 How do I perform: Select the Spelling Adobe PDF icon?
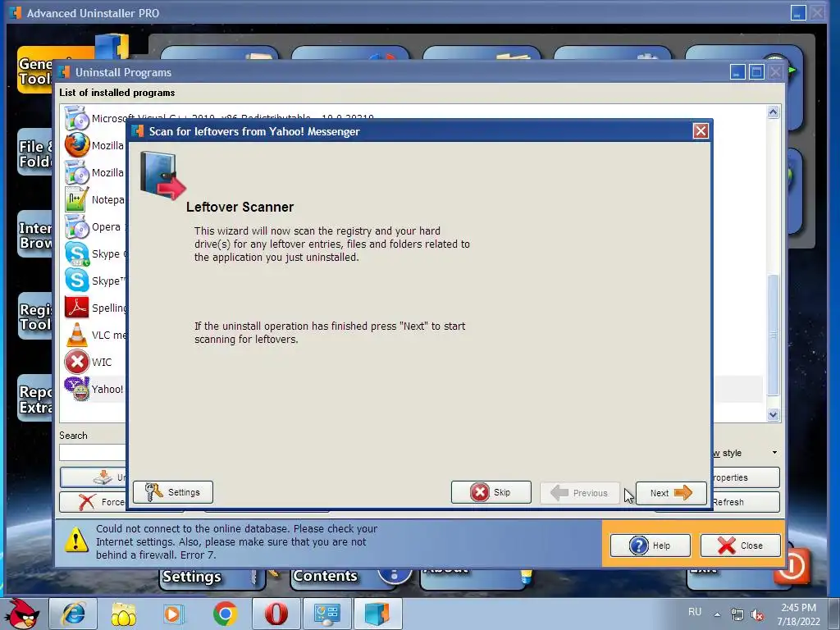click(x=76, y=308)
